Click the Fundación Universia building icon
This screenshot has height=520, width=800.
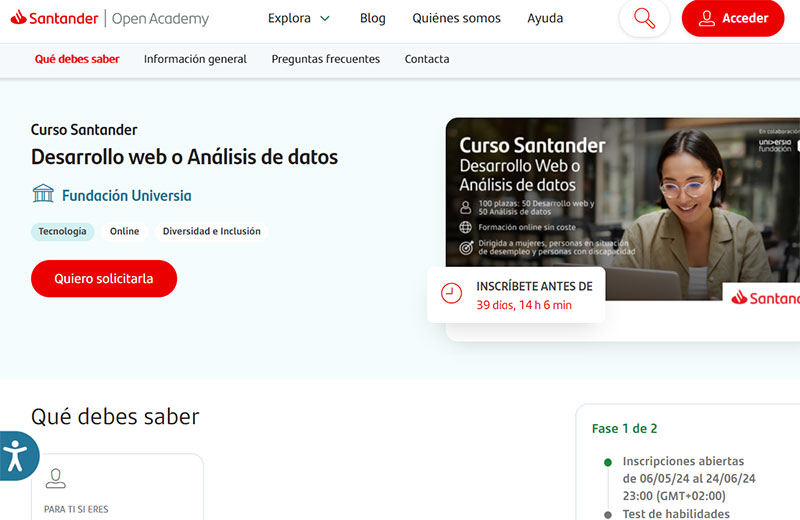click(x=43, y=193)
